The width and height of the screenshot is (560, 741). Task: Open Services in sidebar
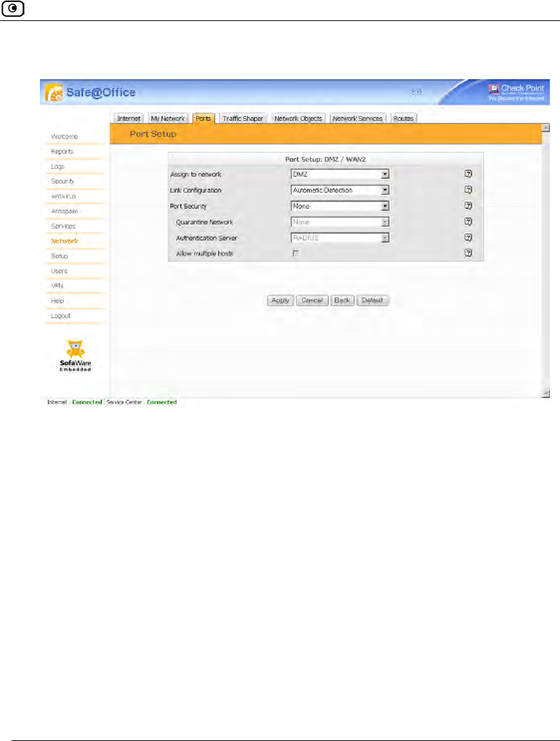(63, 227)
